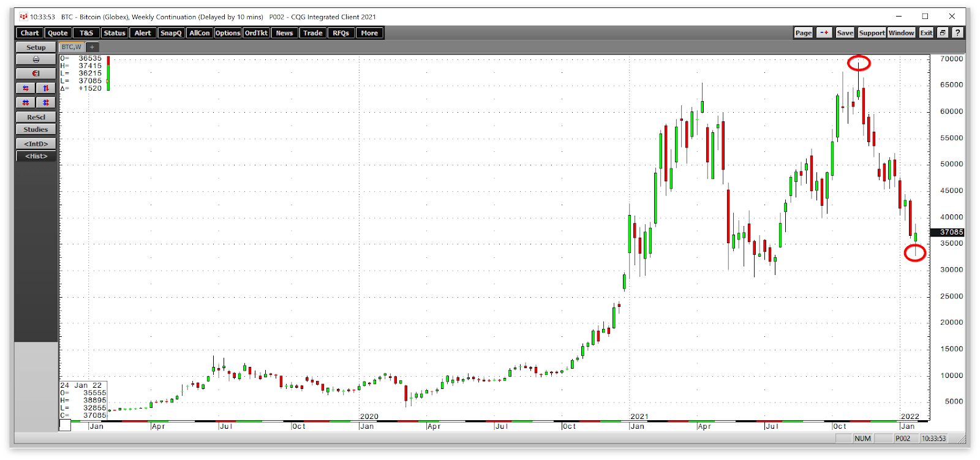Click the vertical compress arrows icon

[46, 102]
